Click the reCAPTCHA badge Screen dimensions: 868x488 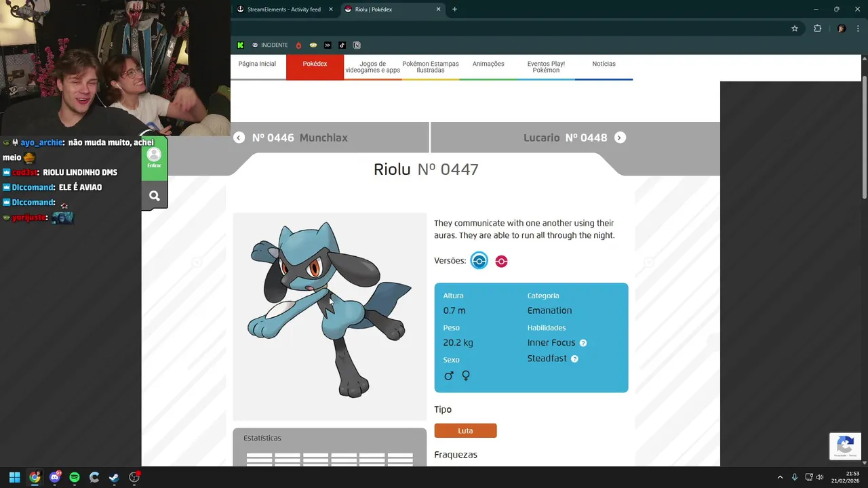[845, 447]
